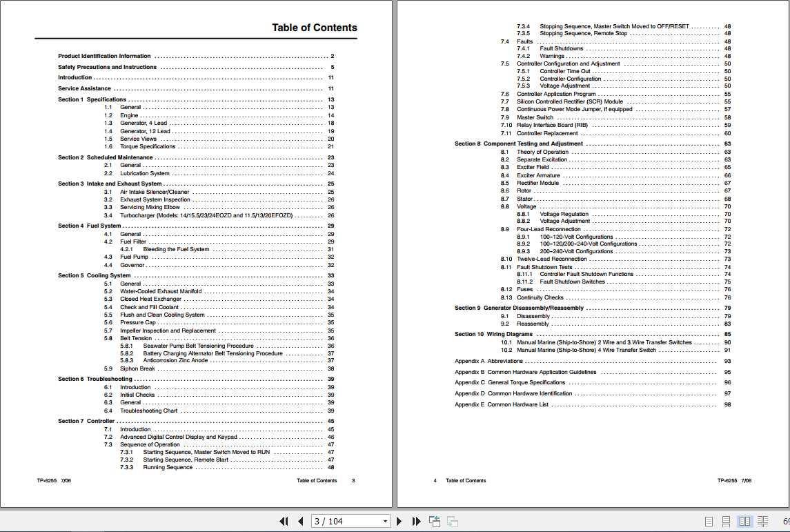Advance to the next page
790x532 pixels.
point(399,521)
